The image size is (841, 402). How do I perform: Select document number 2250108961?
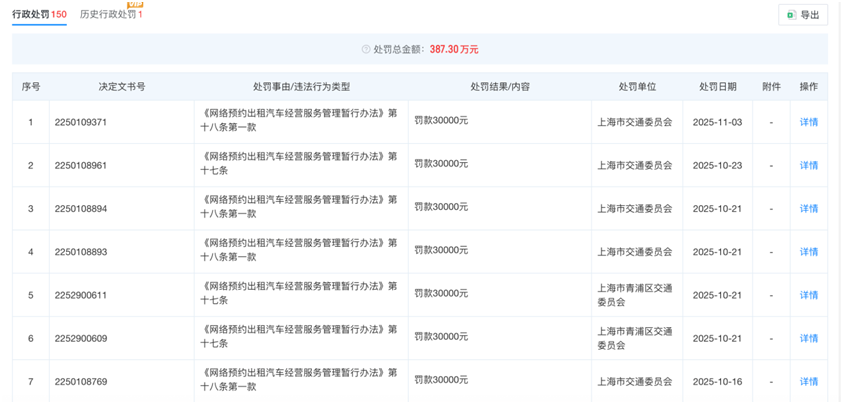80,165
